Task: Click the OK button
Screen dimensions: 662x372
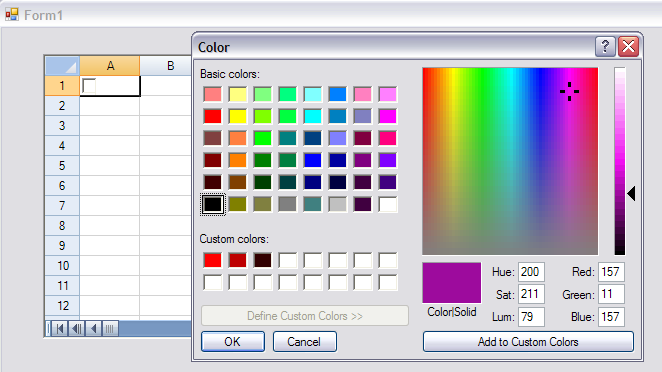Action: pyautogui.click(x=233, y=341)
